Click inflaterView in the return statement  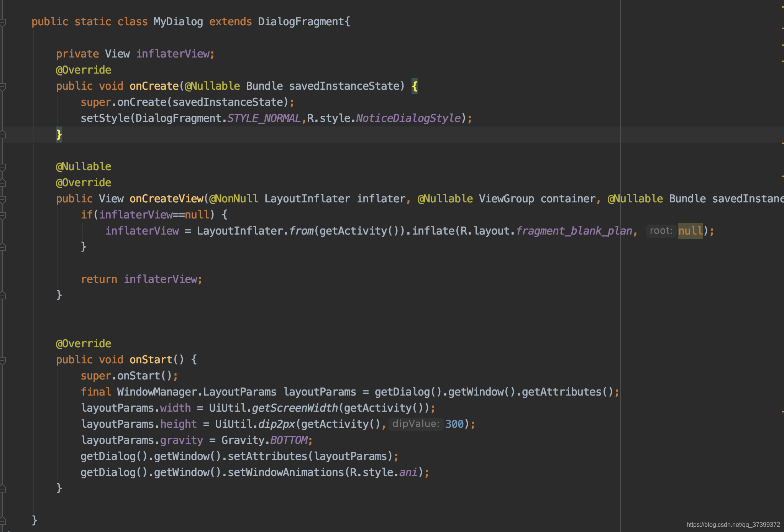tap(160, 279)
